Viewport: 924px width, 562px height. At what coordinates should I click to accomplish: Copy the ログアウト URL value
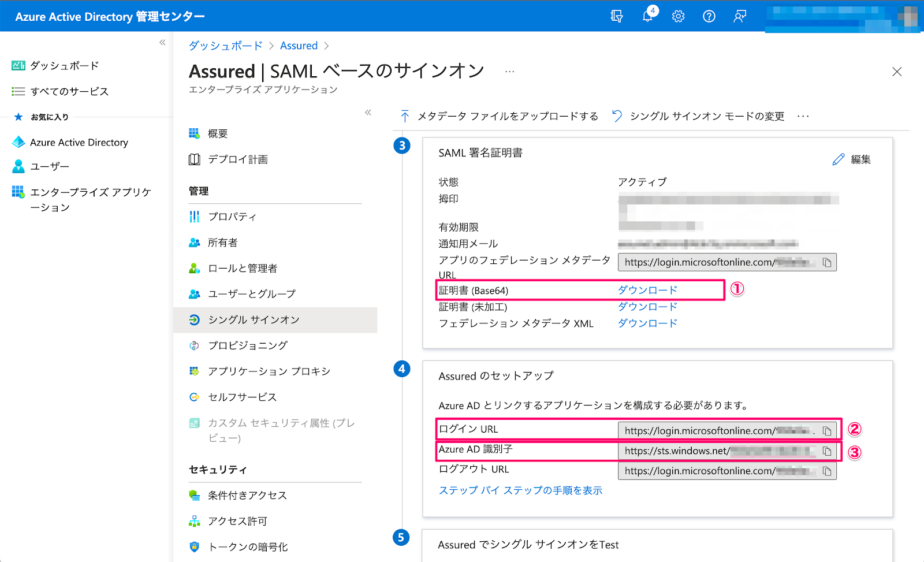coord(827,471)
